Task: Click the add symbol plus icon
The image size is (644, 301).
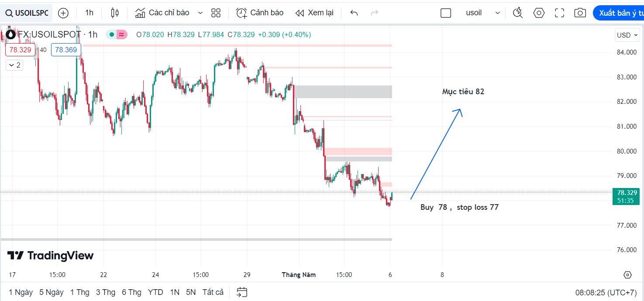Action: coord(63,13)
